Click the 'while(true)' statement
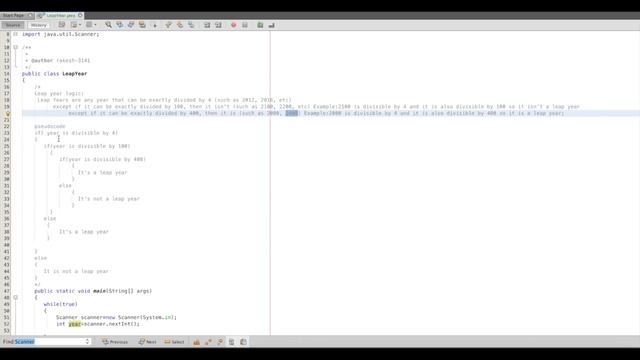 60,304
